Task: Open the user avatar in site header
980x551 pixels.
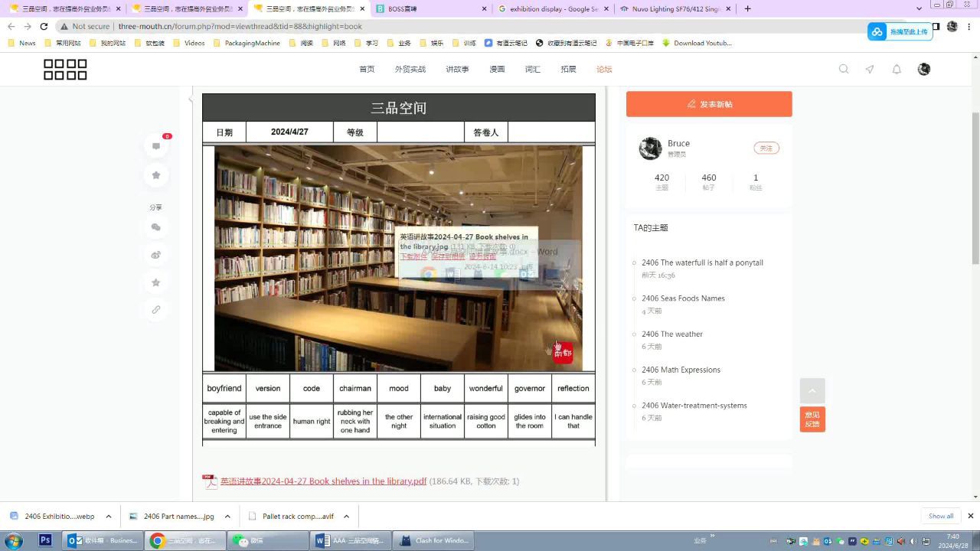Action: 924,69
